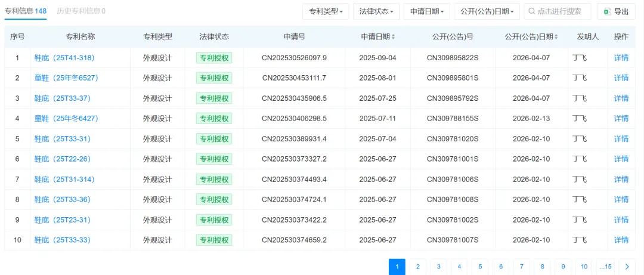Jump to last page ...15

[x=605, y=267]
